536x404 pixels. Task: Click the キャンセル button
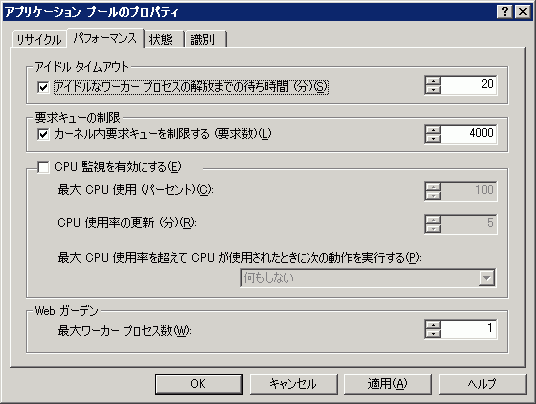(293, 384)
